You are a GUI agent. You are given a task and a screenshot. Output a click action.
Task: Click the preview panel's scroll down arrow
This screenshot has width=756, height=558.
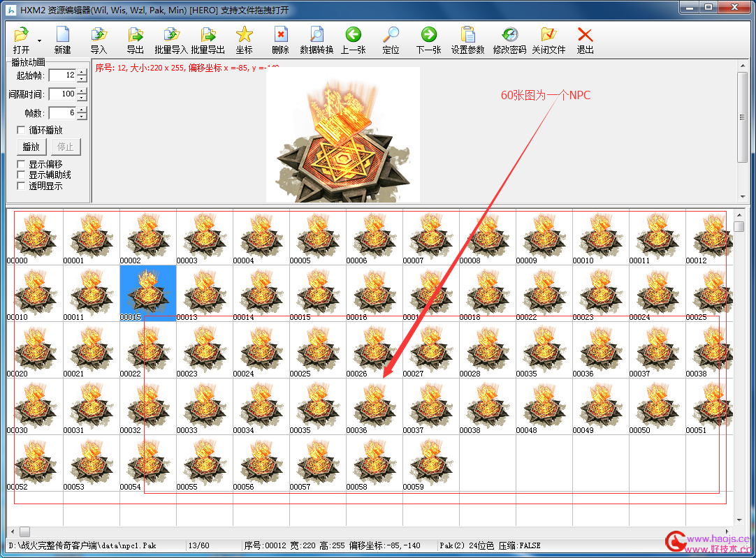coord(742,197)
